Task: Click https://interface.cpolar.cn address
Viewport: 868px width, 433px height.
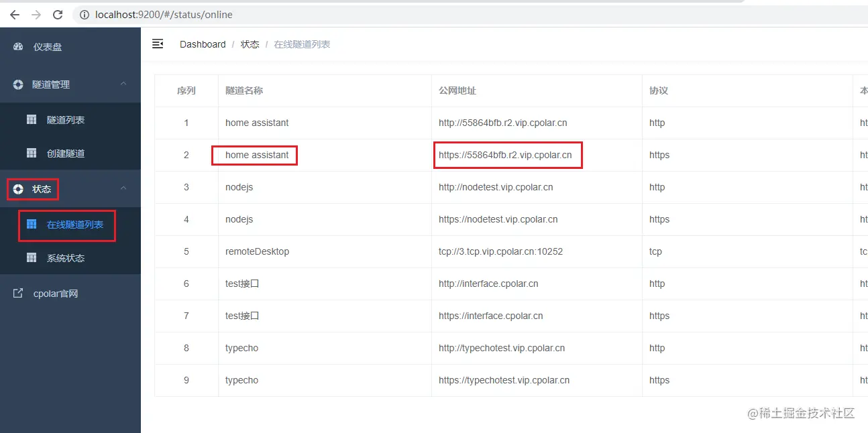Action: [491, 316]
